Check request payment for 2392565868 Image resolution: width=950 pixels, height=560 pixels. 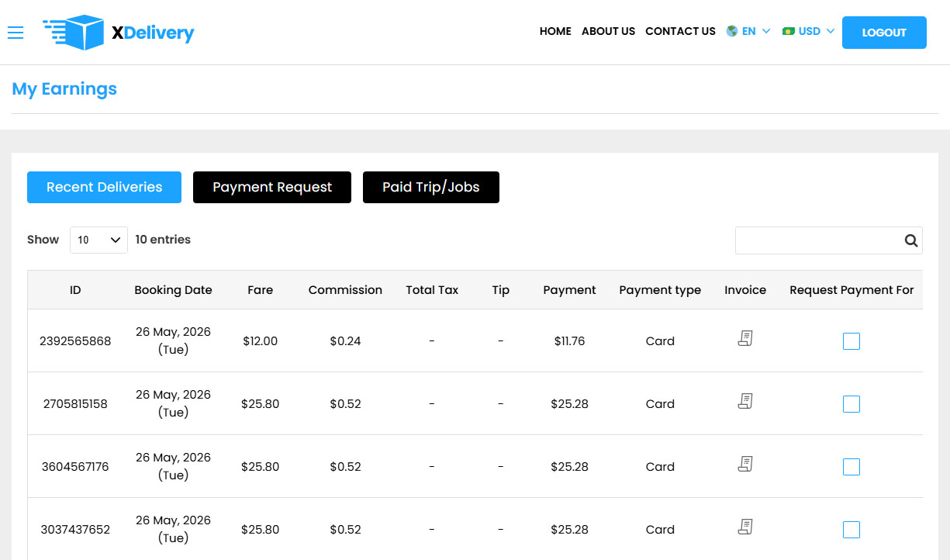[852, 341]
